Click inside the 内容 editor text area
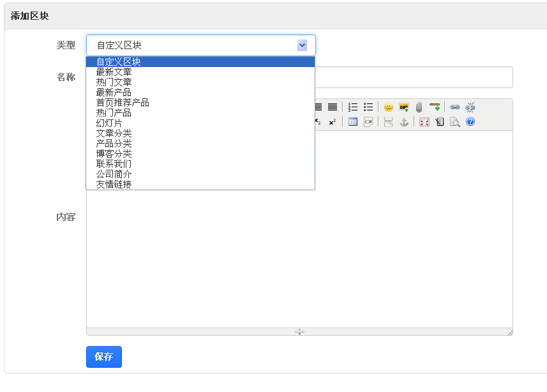 pos(299,259)
